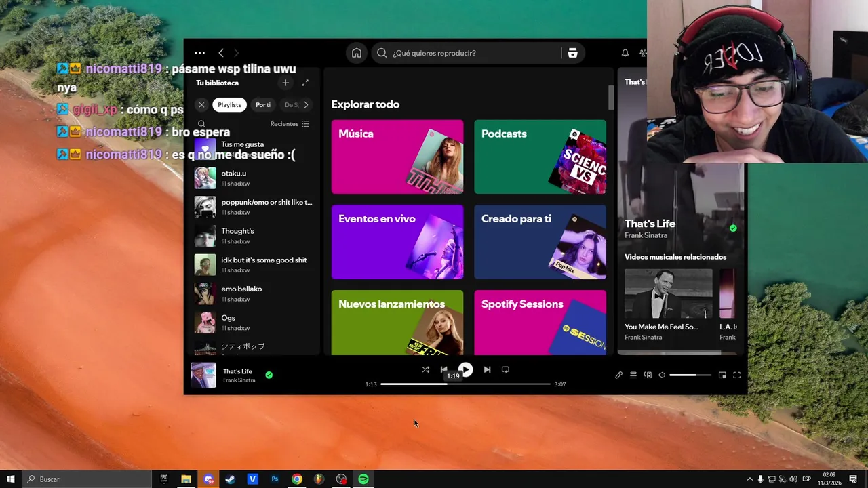Open the Windows Start menu

click(11, 479)
